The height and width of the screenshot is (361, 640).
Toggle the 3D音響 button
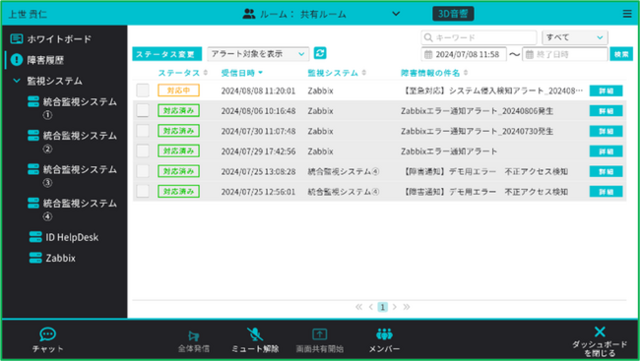coord(453,14)
